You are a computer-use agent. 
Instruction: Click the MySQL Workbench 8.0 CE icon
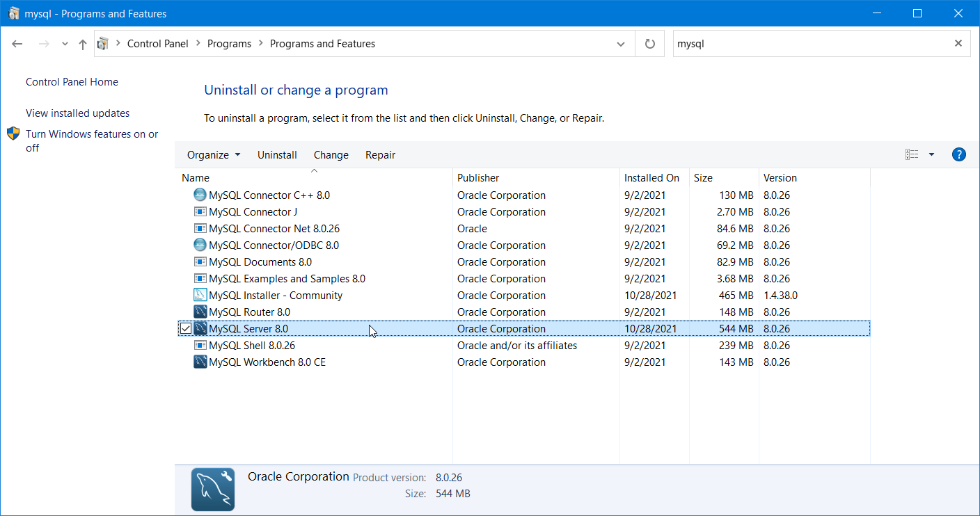[x=200, y=362]
